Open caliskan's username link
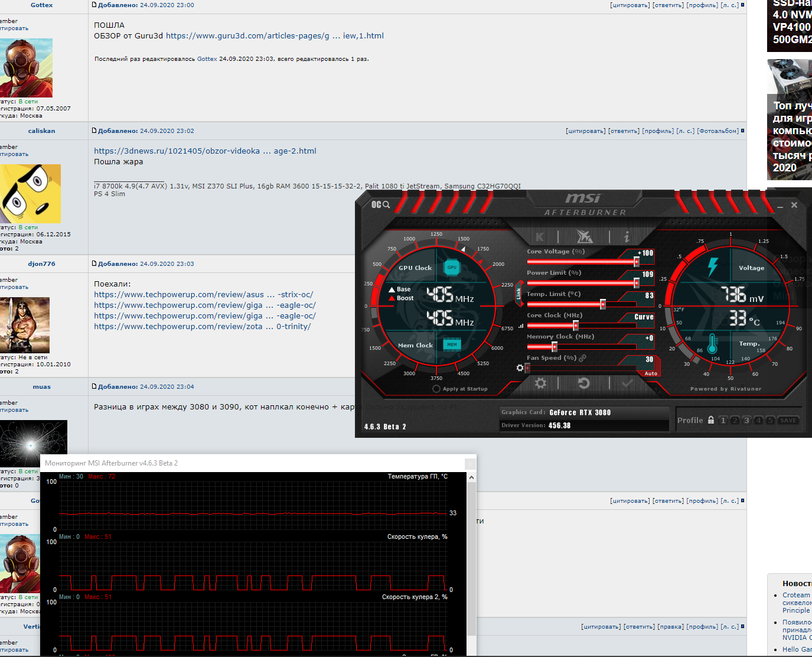The image size is (812, 657). [x=41, y=131]
